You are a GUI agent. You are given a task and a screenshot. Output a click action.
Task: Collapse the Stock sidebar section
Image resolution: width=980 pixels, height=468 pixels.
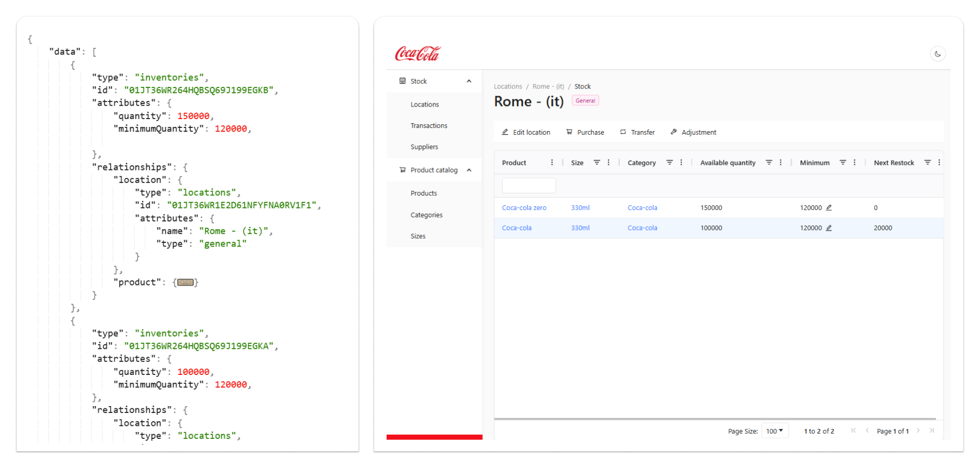click(469, 81)
